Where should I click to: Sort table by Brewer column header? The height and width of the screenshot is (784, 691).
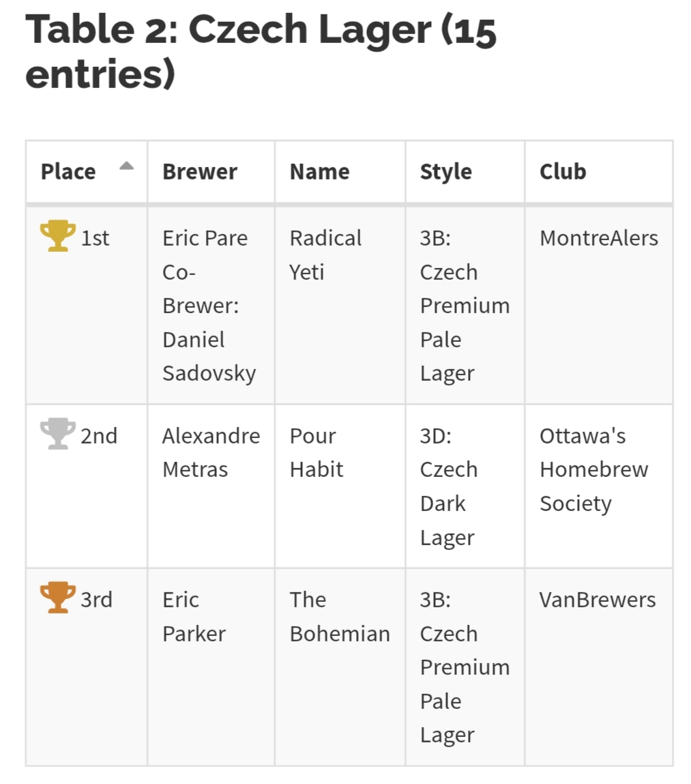tap(200, 172)
